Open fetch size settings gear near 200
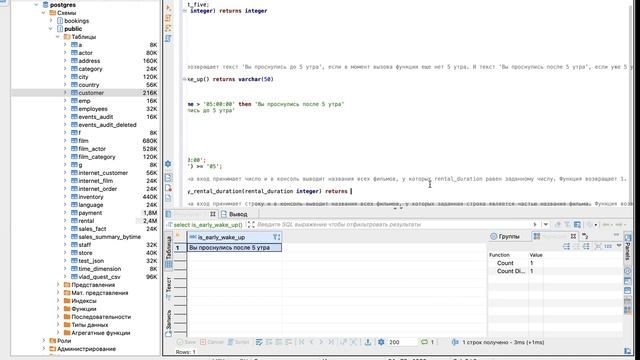 (x=381, y=342)
